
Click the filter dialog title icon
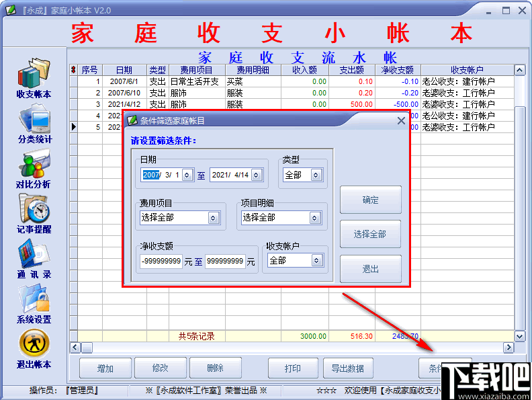point(132,120)
